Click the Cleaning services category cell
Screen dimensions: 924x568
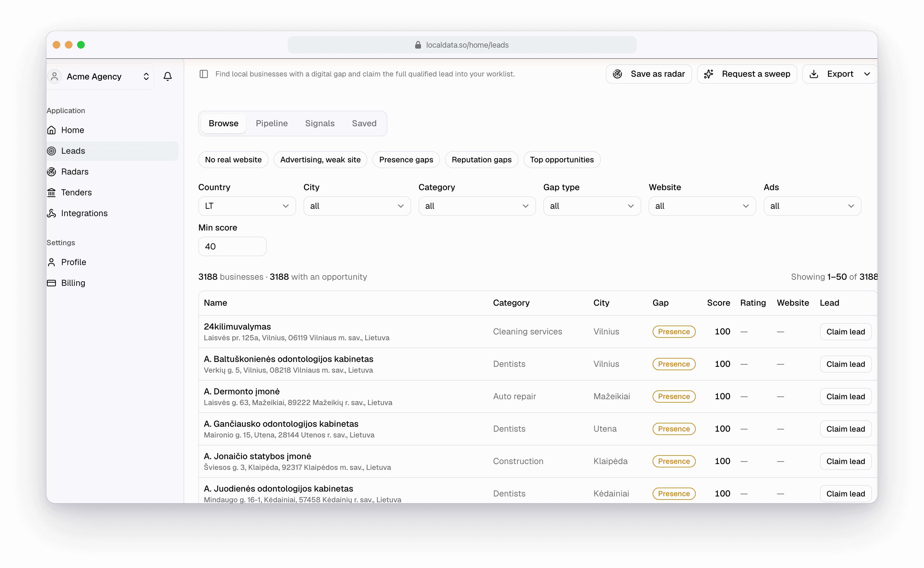click(527, 332)
